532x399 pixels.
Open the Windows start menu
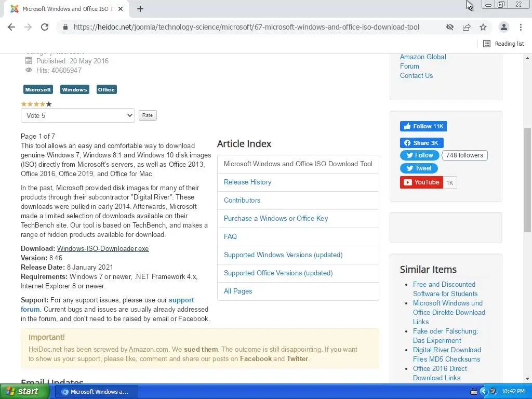click(25, 392)
